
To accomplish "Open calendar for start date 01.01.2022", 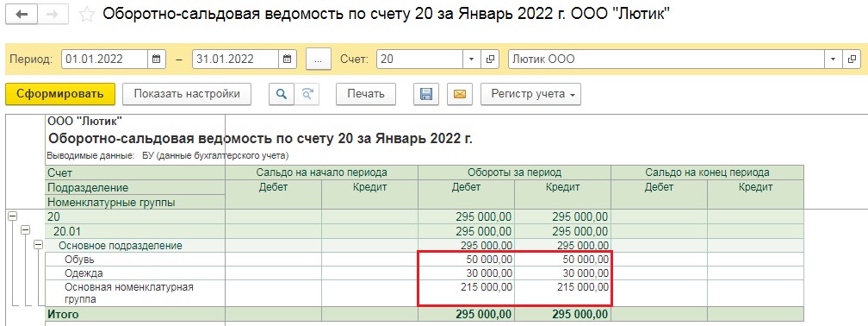I will 156,60.
